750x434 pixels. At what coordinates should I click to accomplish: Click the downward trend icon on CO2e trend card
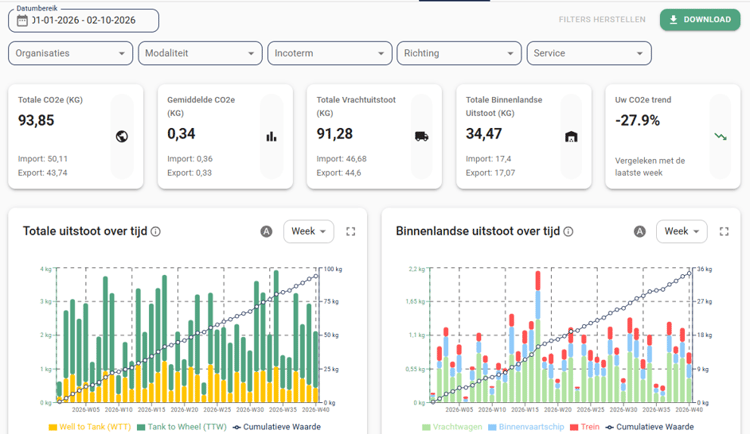point(720,137)
